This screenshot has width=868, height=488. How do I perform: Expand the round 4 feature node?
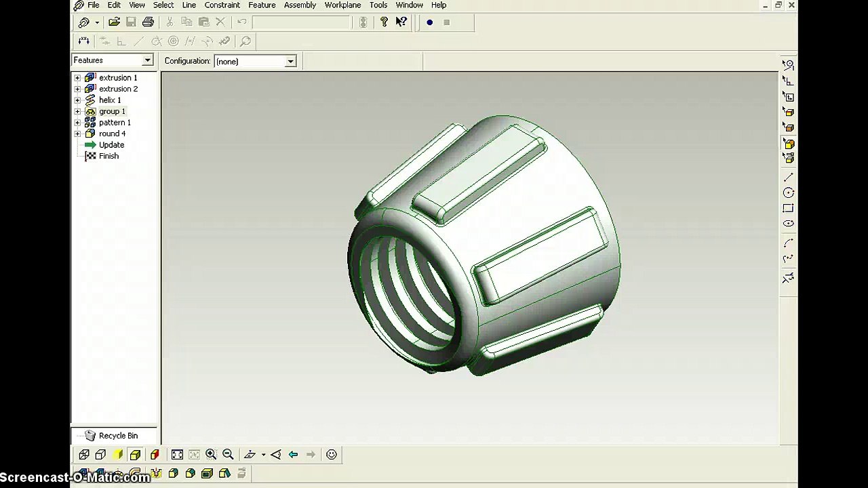point(77,134)
